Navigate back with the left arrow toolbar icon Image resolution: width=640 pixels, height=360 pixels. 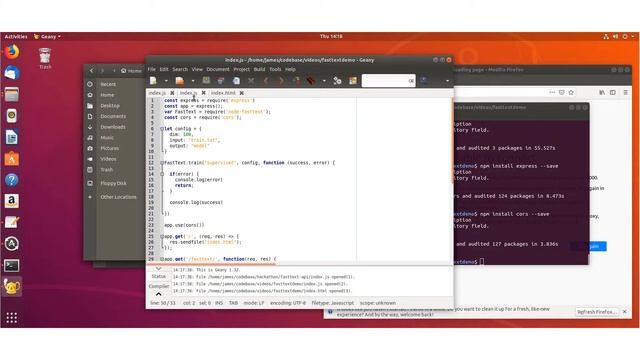(266, 81)
